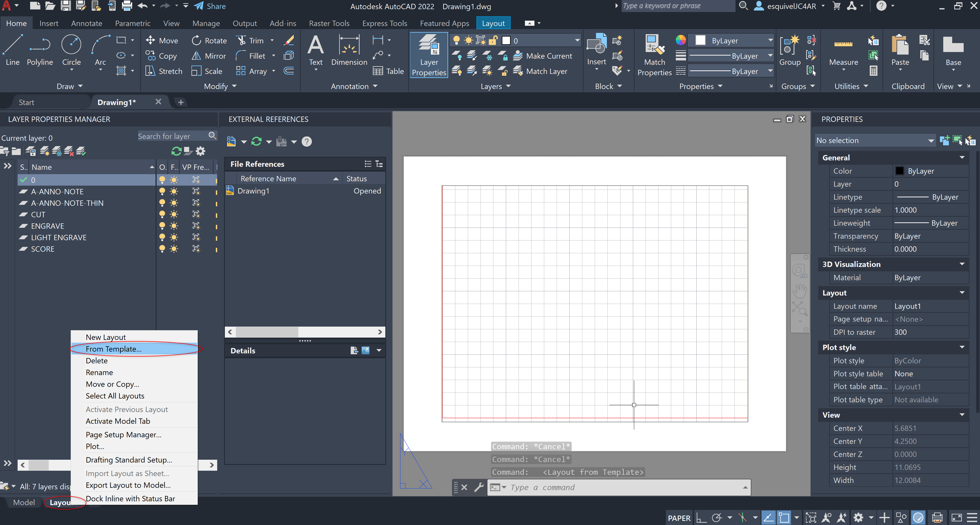Select the Polyline tool
980x525 pixels.
pyautogui.click(x=40, y=50)
